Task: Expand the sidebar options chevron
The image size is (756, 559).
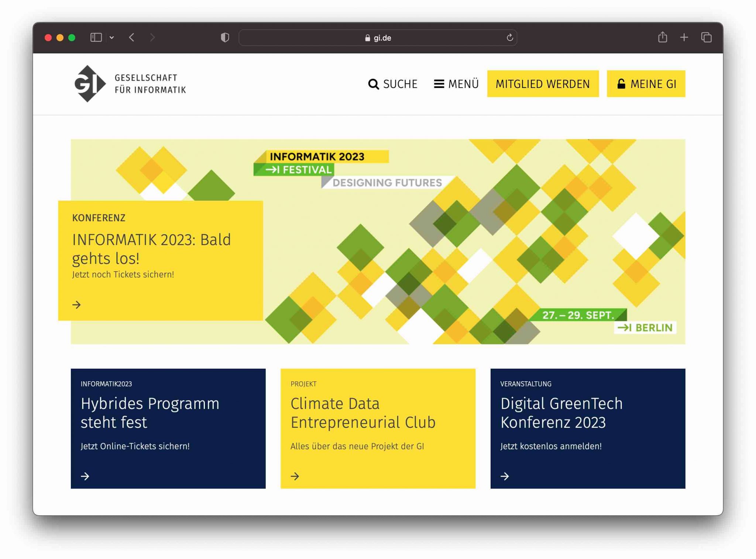Action: click(x=112, y=37)
